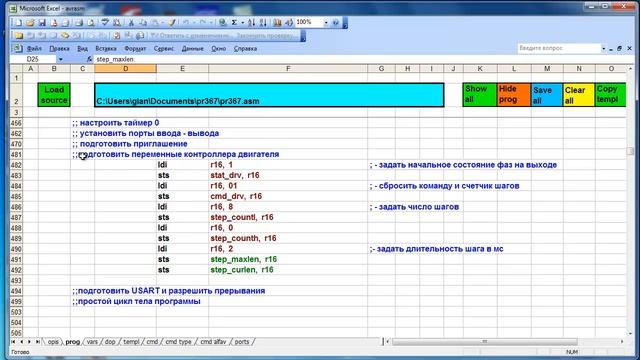Click the Copy icon

pyautogui.click(x=143, y=23)
